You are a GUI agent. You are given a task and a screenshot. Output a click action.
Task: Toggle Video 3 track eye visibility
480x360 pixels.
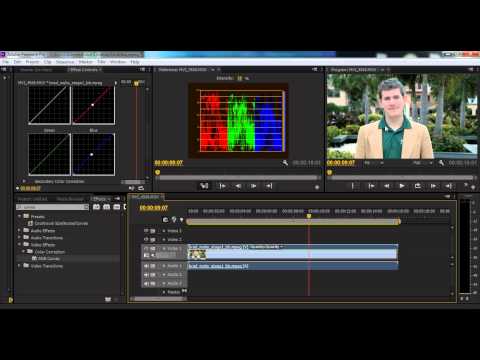(x=146, y=231)
